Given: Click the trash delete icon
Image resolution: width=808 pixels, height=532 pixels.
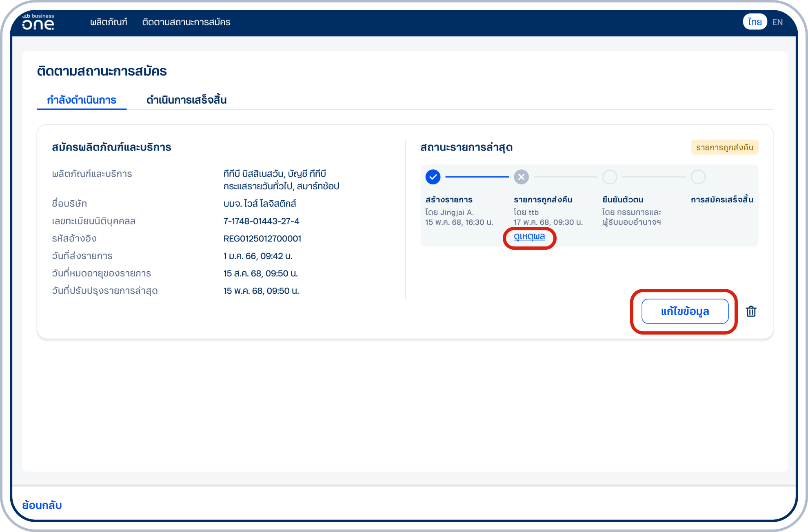Looking at the screenshot, I should [x=751, y=311].
